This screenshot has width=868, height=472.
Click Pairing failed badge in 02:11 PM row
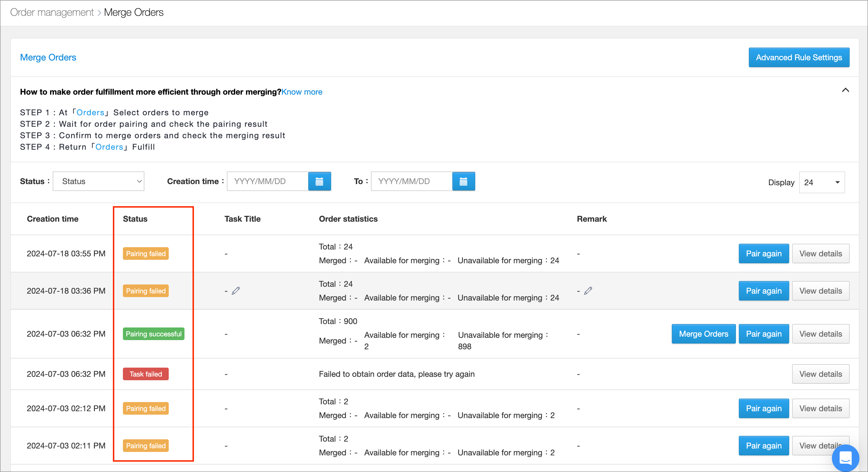coord(146,445)
